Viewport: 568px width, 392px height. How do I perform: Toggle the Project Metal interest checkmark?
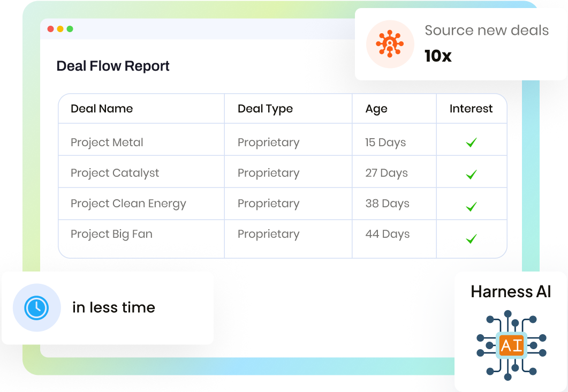point(471,143)
